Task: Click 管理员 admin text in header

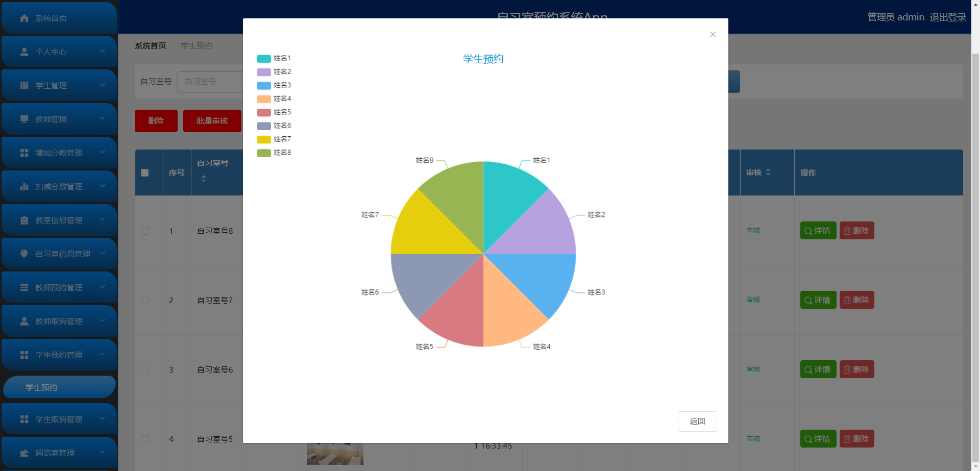Action: tap(896, 17)
